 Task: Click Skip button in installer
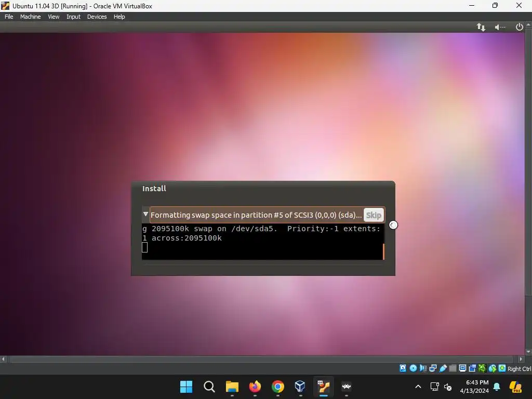pos(374,215)
